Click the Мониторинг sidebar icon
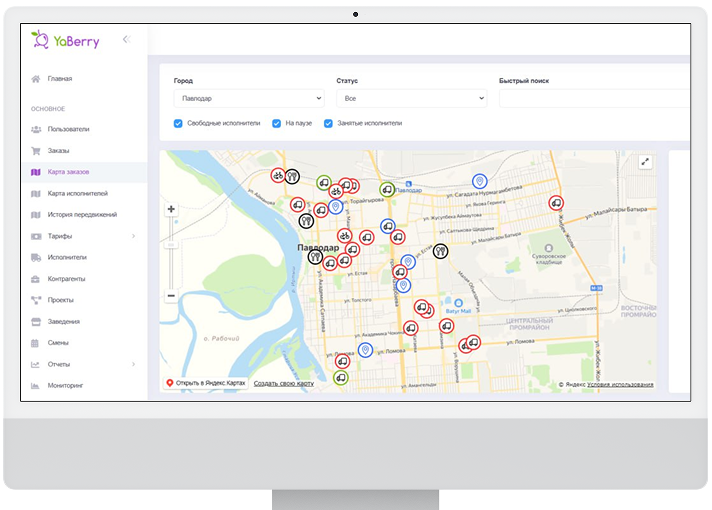712x510 pixels. pos(36,385)
